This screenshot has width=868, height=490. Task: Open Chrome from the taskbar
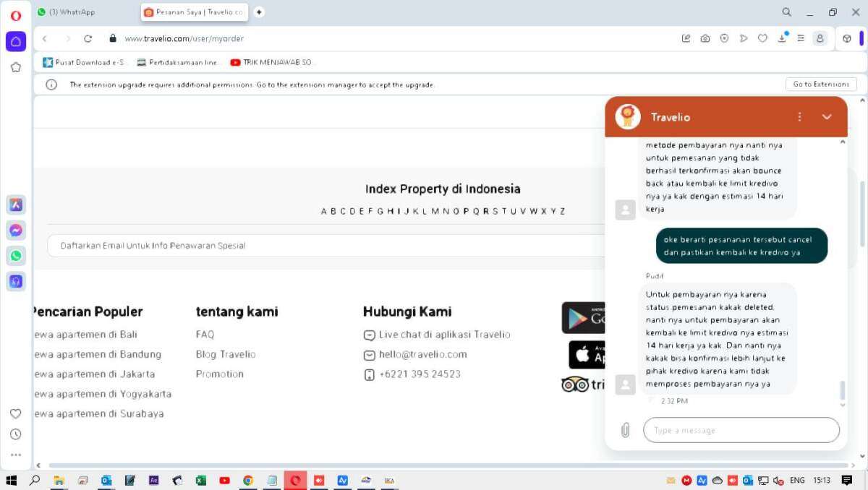[248, 480]
